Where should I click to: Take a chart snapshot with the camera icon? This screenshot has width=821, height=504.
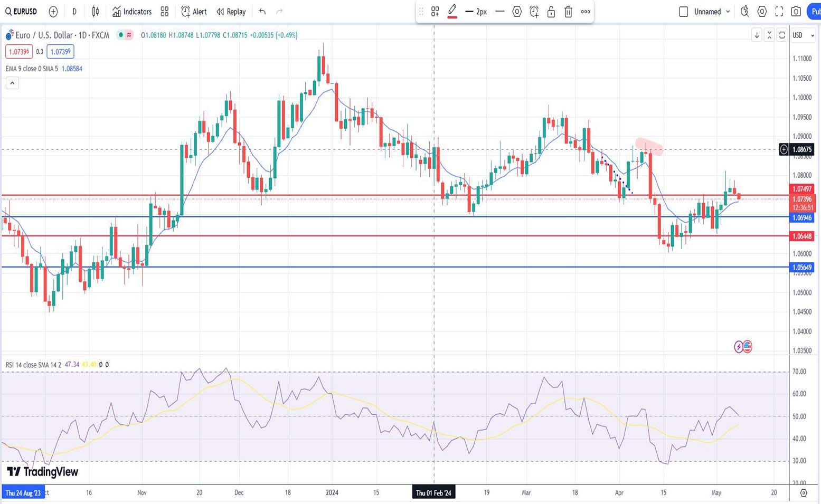pos(796,12)
